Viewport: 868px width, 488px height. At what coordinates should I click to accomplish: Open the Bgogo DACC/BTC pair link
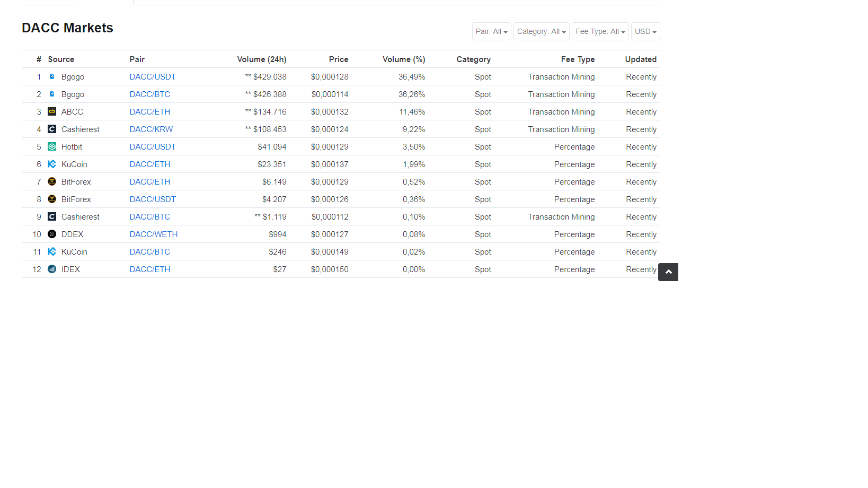150,94
